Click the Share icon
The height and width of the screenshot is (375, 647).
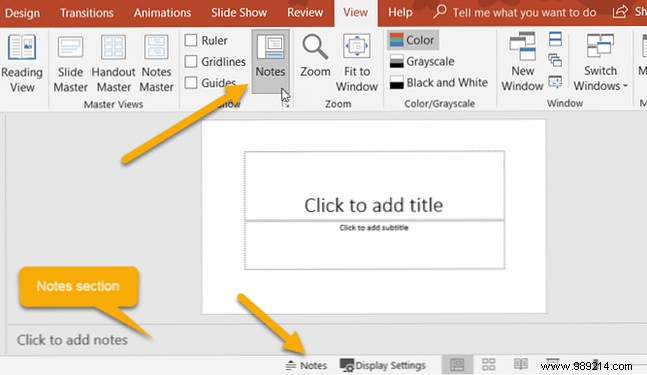620,12
